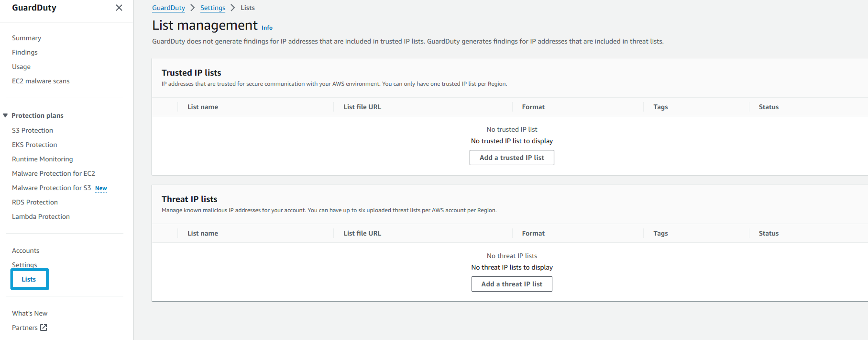Select Lists in the sidebar

click(x=29, y=279)
